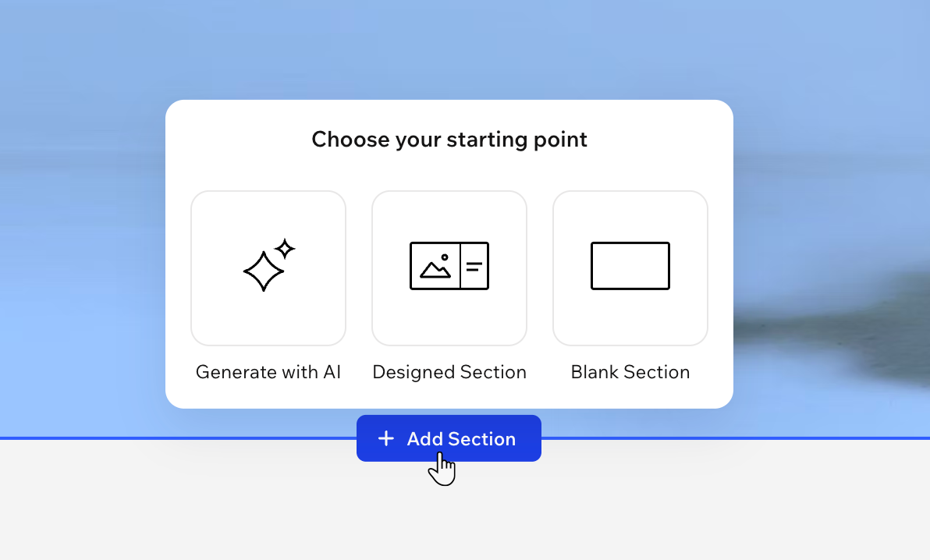Click the Blank Section label text
The image size is (930, 560).
pos(630,372)
